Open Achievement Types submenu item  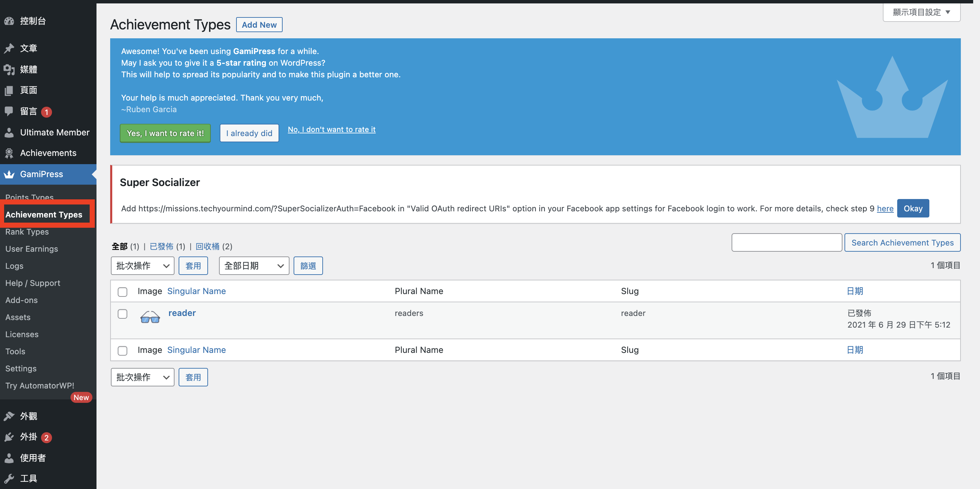click(44, 214)
